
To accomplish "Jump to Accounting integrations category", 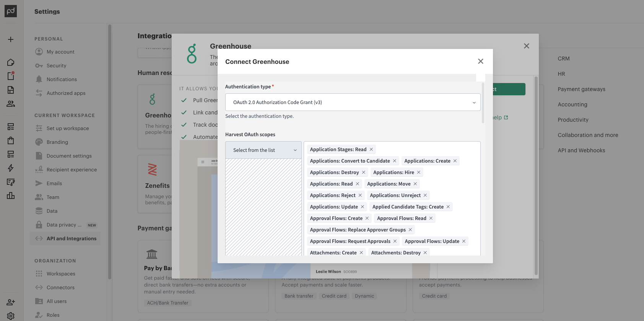I will point(572,104).
